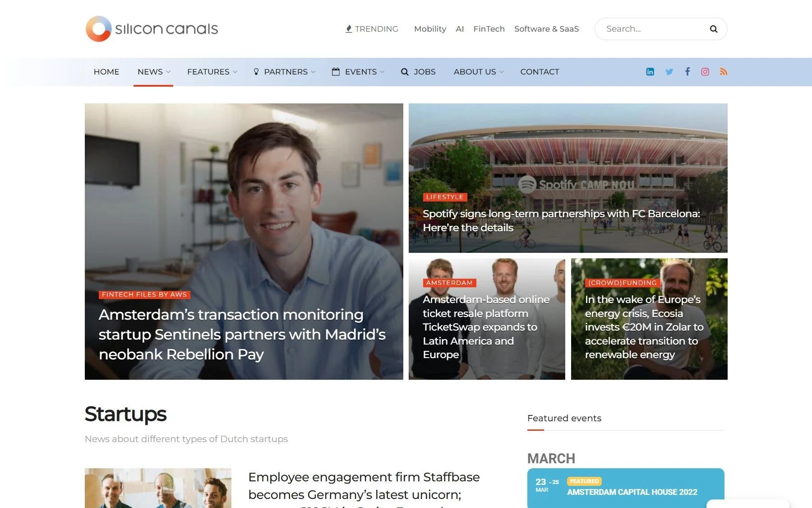Open the Staffbase article thumbnail image
Image resolution: width=812 pixels, height=508 pixels.
point(158,488)
